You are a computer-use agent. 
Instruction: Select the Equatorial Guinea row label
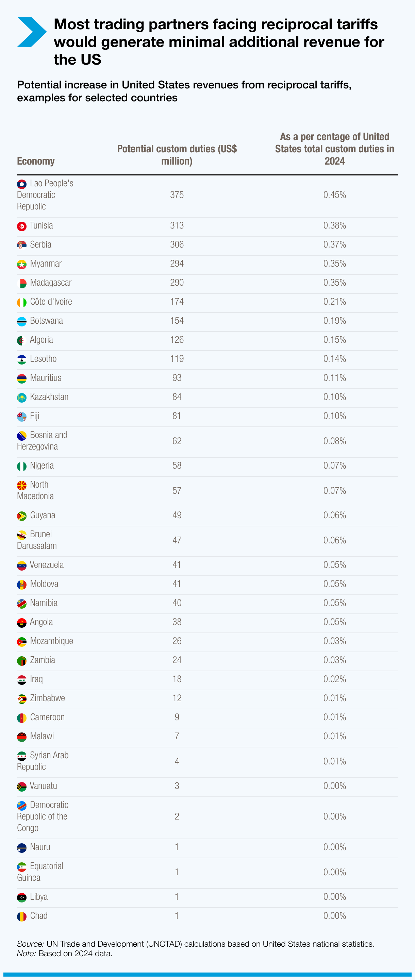click(x=40, y=872)
